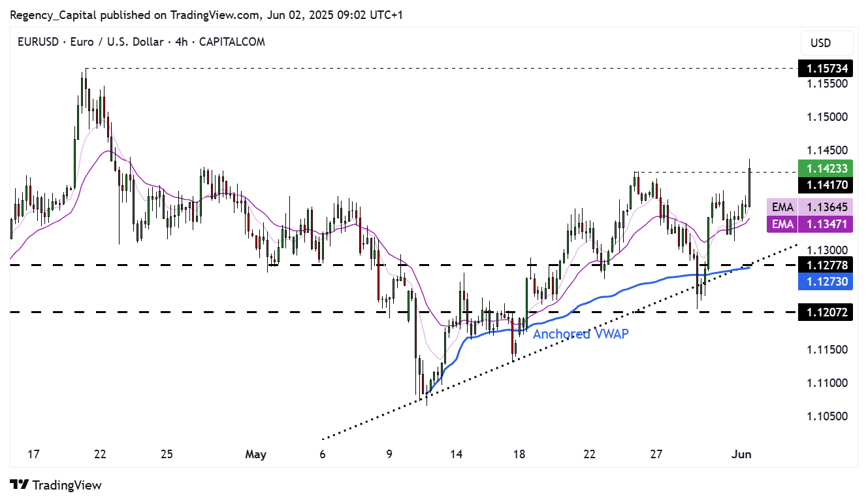The width and height of the screenshot is (868, 502).
Task: Click the 1.15000 price axis tick
Action: point(827,117)
